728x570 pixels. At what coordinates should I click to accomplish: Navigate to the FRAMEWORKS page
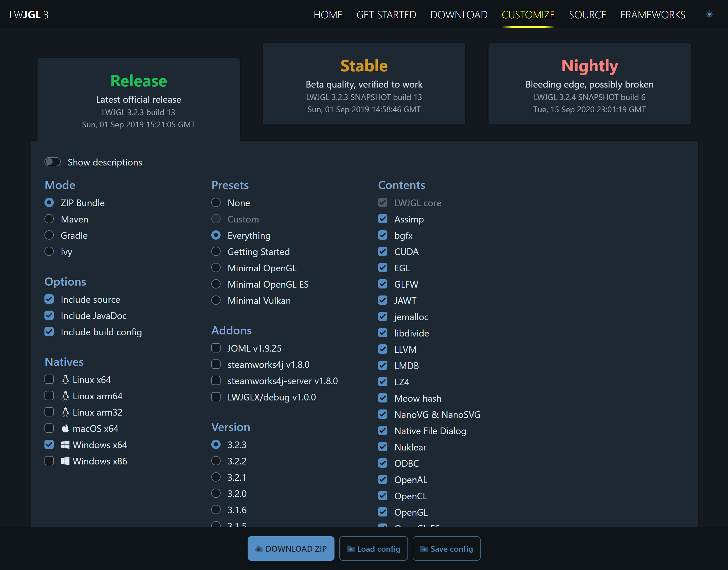(x=653, y=15)
